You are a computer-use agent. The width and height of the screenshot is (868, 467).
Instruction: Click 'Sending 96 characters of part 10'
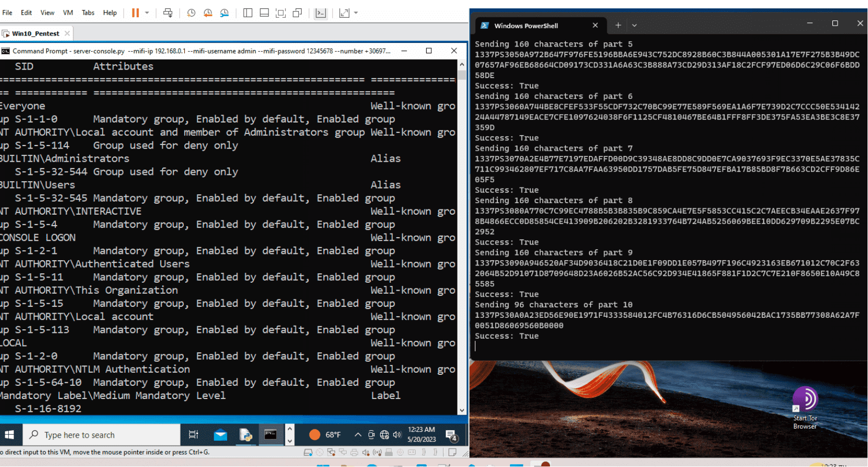[x=553, y=305]
